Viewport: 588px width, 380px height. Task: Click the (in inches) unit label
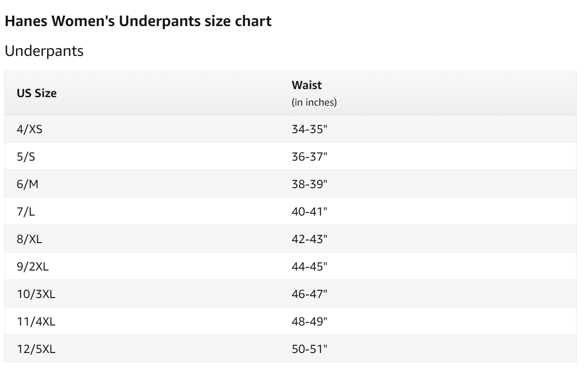pyautogui.click(x=314, y=102)
